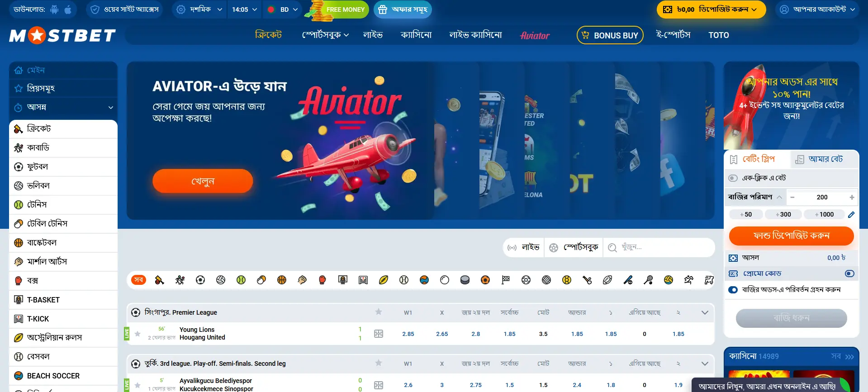868x392 pixels.
Task: Click the orange Play button on Aviator banner
Action: (x=203, y=181)
